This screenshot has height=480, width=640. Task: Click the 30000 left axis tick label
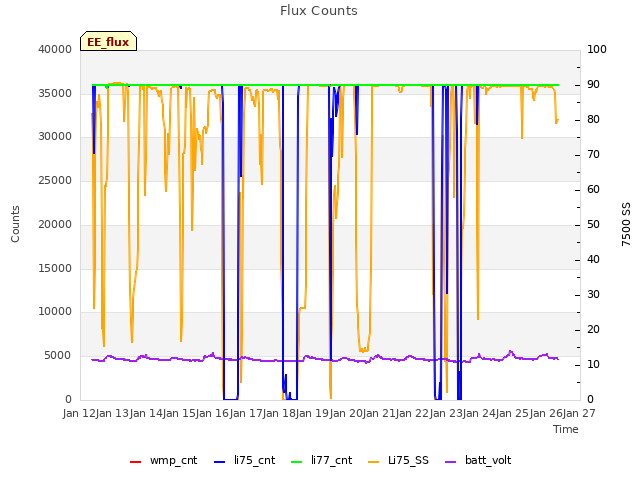(55, 136)
